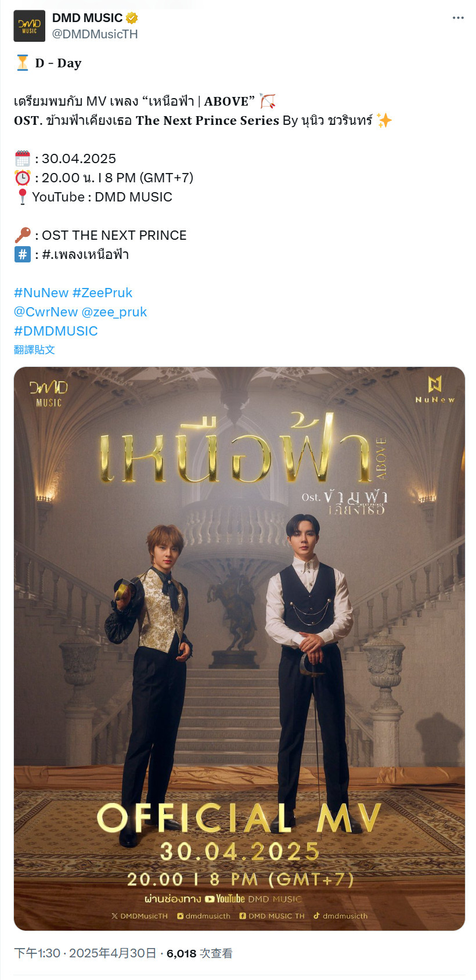
Task: Click the DMD MUSIC profile avatar
Action: pyautogui.click(x=29, y=26)
